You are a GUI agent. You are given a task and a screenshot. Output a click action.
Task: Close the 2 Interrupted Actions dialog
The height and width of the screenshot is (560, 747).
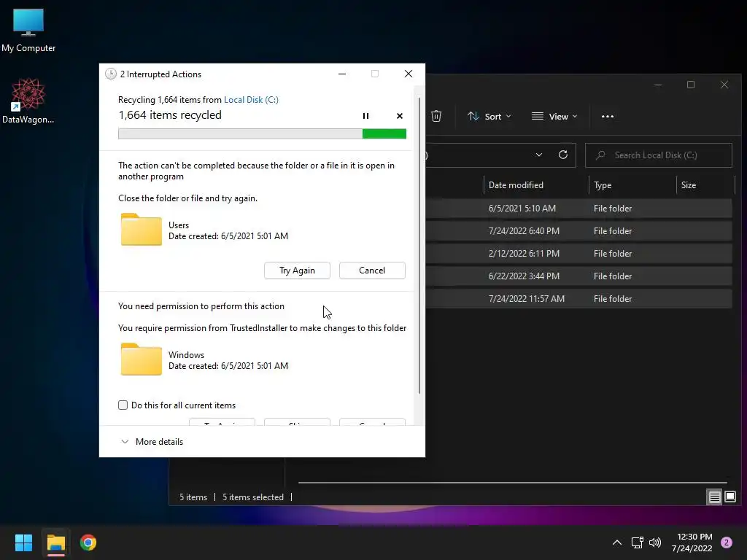tap(409, 74)
